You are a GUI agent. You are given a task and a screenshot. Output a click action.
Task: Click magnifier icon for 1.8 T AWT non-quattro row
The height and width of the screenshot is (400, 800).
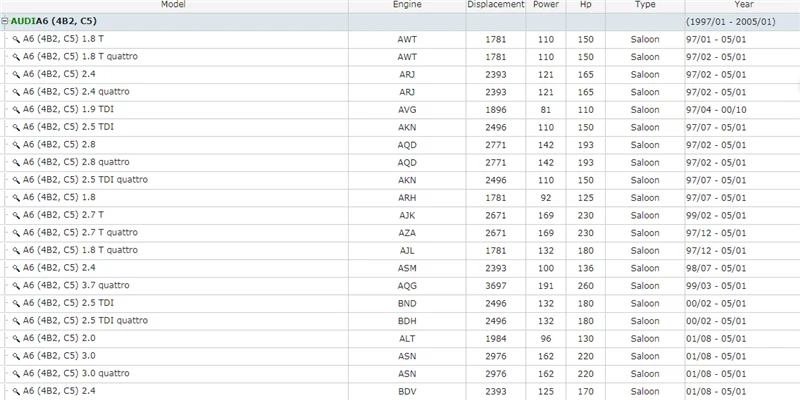pyautogui.click(x=16, y=39)
